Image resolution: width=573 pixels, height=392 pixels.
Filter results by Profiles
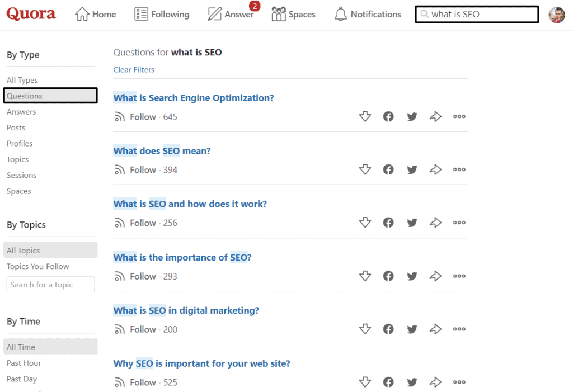(20, 143)
